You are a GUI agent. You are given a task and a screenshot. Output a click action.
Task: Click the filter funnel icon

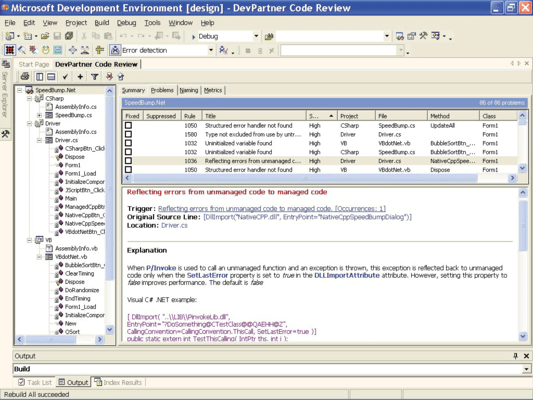click(95, 77)
